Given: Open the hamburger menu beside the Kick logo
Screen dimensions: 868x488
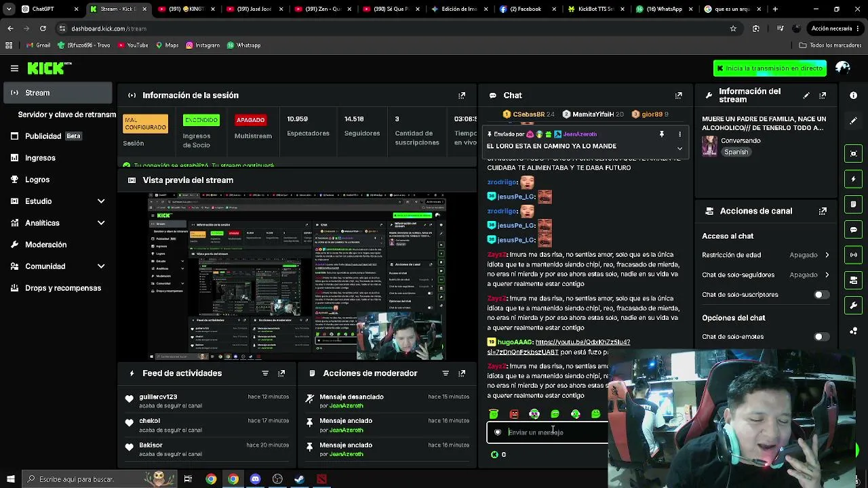Looking at the screenshot, I should (x=14, y=68).
